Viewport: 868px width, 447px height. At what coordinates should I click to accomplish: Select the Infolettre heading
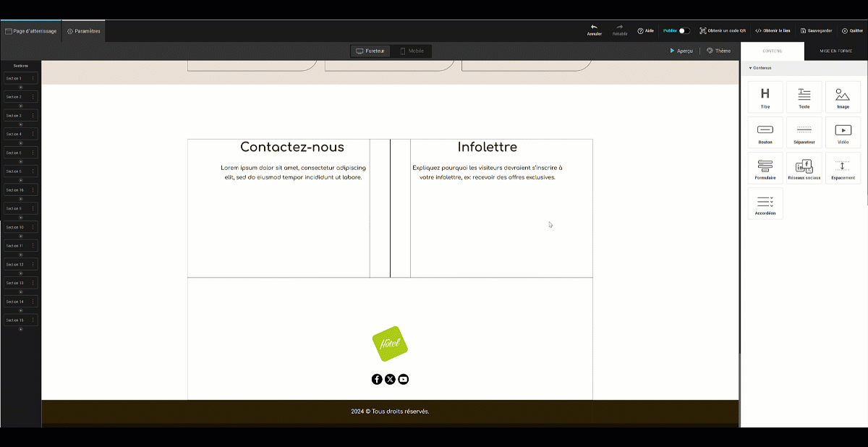tap(488, 148)
